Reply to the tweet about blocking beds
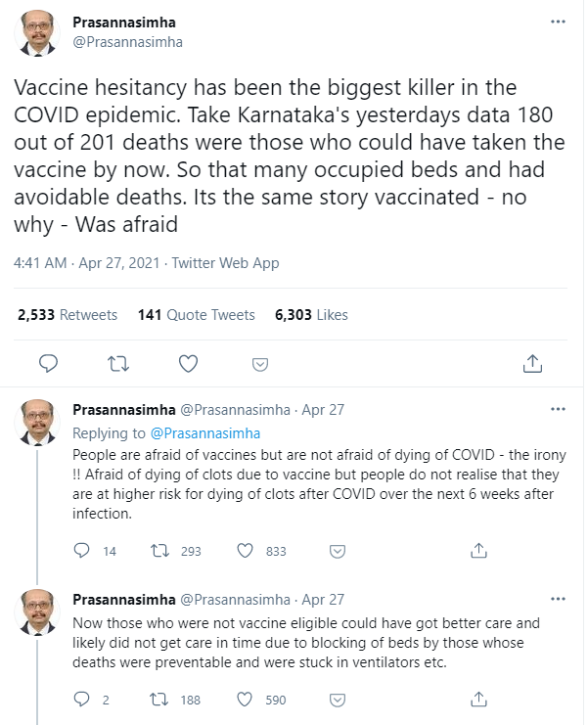This screenshot has width=588, height=725. click(83, 700)
